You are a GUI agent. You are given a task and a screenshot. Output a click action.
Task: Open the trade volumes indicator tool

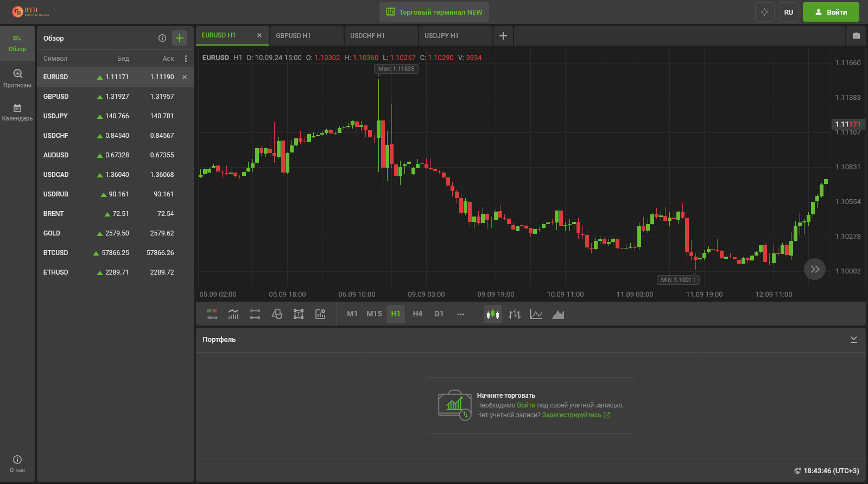click(x=212, y=314)
